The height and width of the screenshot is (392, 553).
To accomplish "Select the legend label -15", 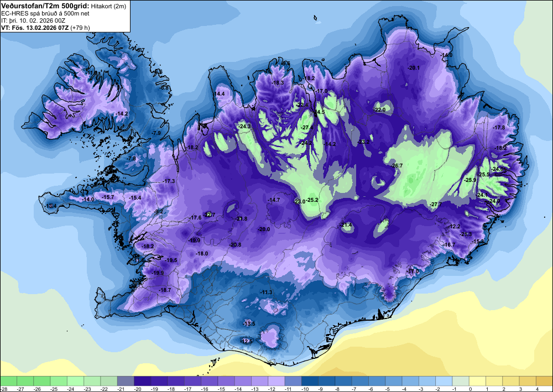I will click(222, 389).
